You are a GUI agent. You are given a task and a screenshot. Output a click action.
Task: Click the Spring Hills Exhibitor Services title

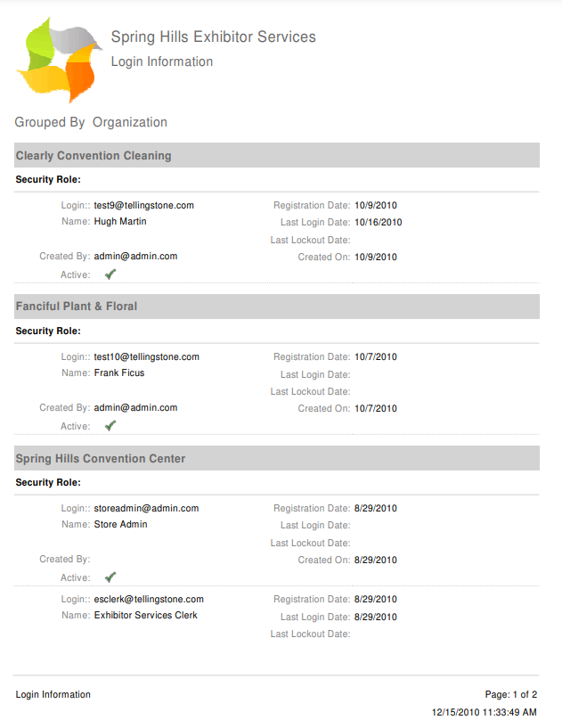pyautogui.click(x=213, y=37)
